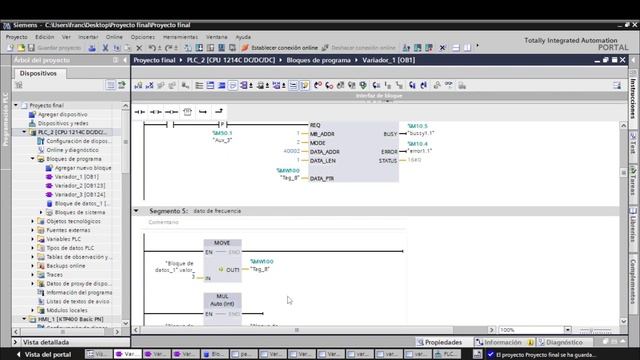The width and height of the screenshot is (640, 360).
Task: Expand the Bloques de sistema folder
Action: pos(41,212)
